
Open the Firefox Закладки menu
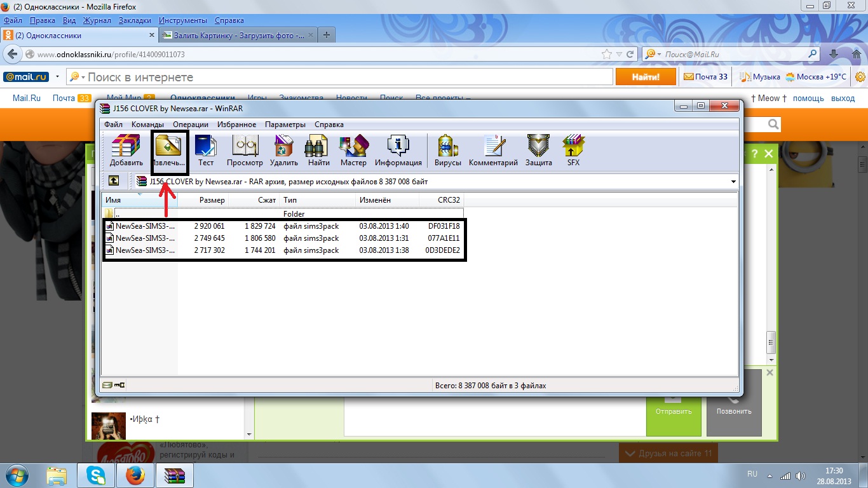[135, 21]
